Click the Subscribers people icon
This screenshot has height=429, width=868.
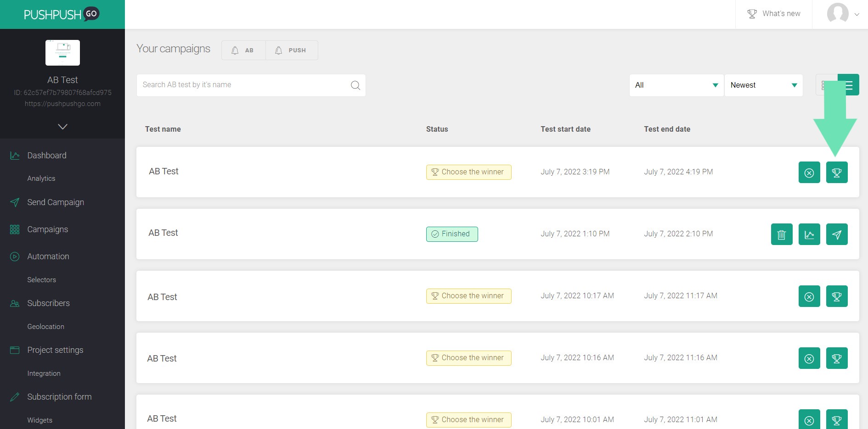(x=15, y=303)
